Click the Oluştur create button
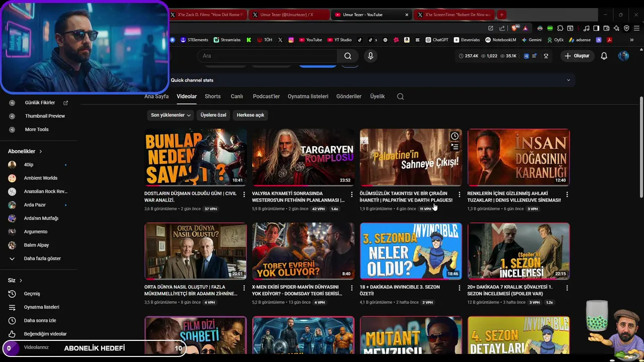Image resolution: width=644 pixels, height=362 pixels. 577,56
